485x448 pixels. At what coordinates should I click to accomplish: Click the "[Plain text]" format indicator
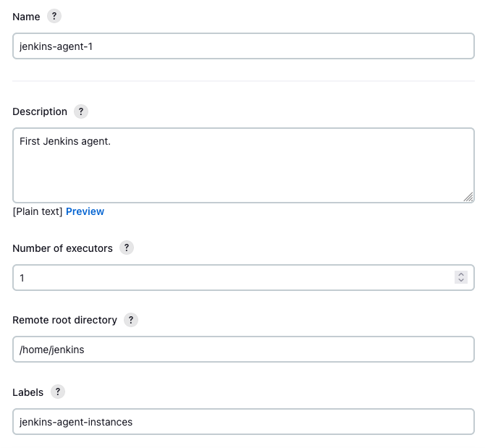(38, 211)
